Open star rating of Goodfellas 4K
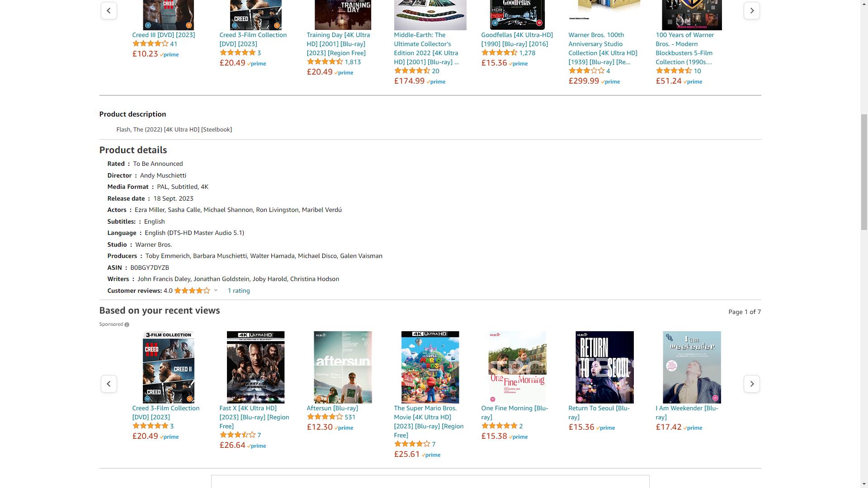The height and width of the screenshot is (488, 868). point(500,53)
